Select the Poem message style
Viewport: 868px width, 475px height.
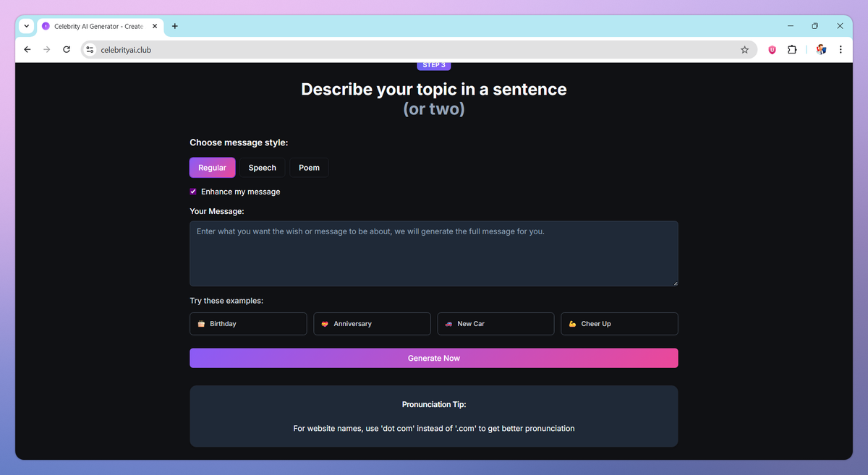pyautogui.click(x=309, y=168)
